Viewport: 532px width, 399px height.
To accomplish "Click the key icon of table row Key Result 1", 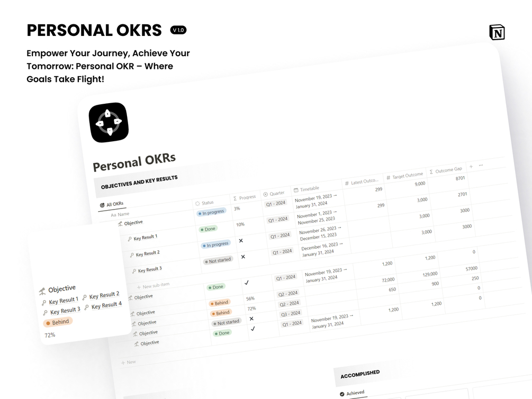I will click(x=130, y=239).
